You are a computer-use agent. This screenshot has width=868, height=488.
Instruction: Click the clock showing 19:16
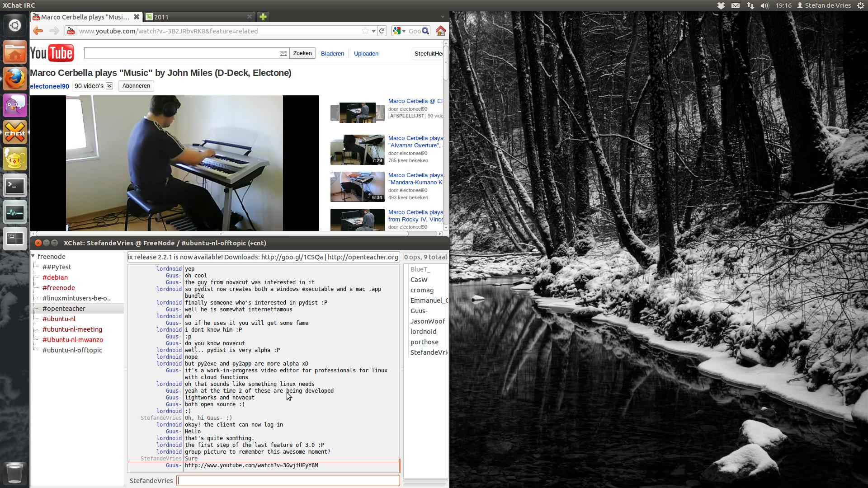783,5
